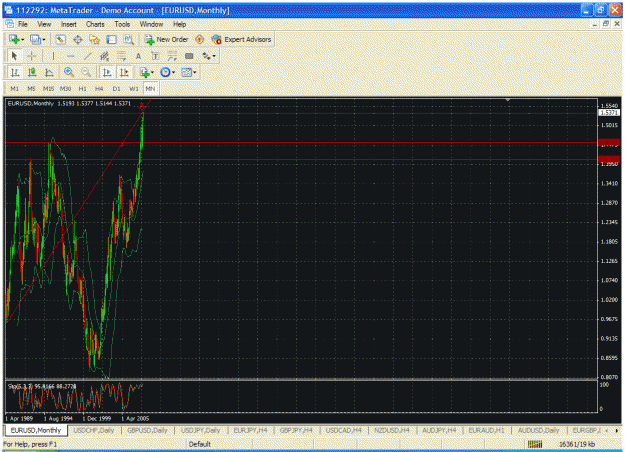Open the Terminal window icon
Image resolution: width=625 pixels, height=452 pixels.
(x=112, y=39)
